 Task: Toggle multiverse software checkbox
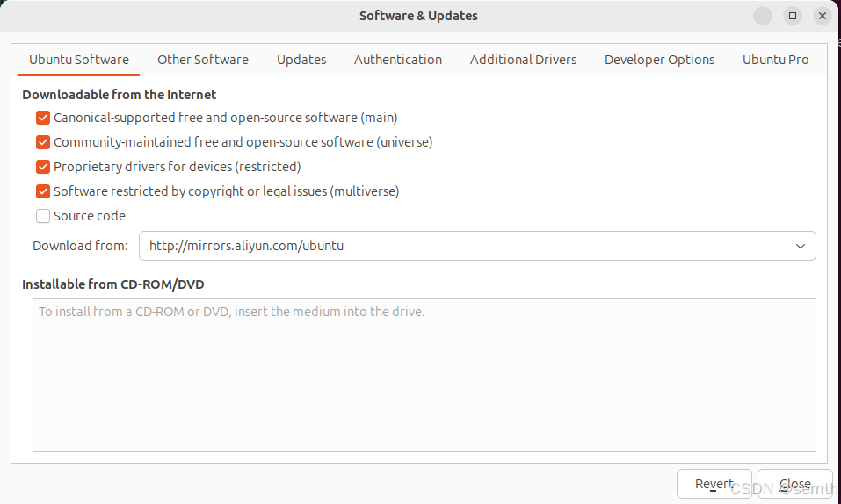point(43,191)
